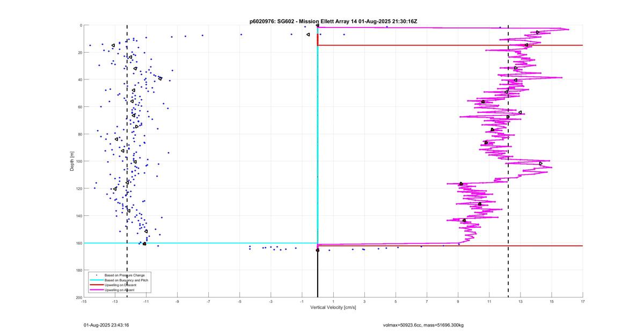Click the x-axis tick label -3

point(270,302)
